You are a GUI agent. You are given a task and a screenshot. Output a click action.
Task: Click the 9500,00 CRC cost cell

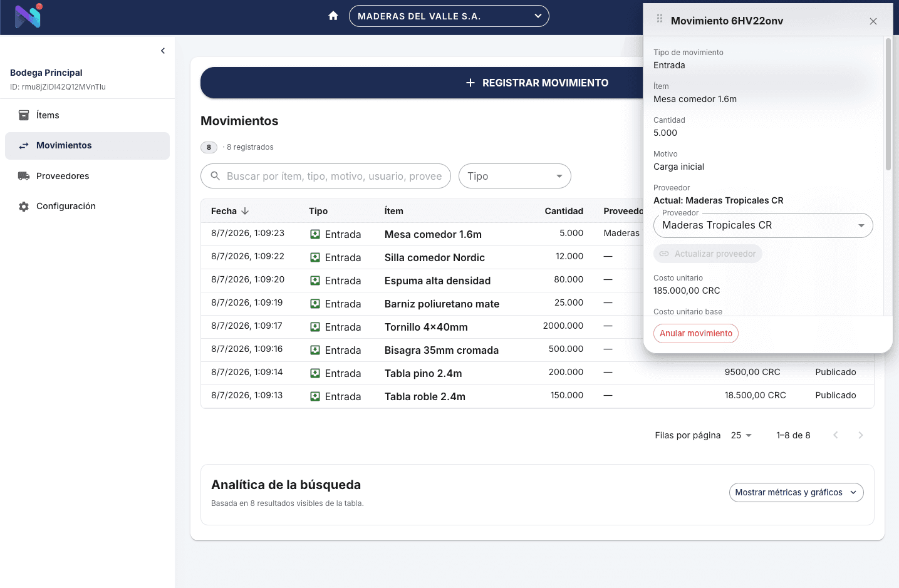(x=752, y=372)
